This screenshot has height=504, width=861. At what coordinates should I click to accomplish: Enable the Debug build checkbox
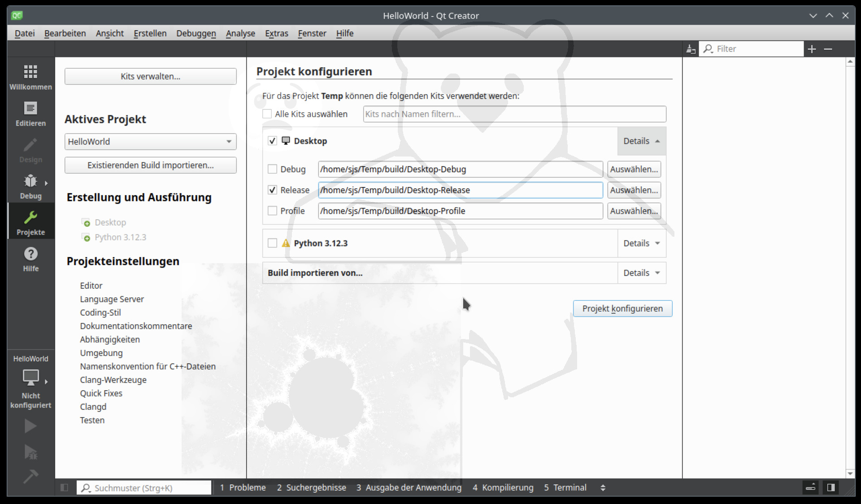coord(272,169)
